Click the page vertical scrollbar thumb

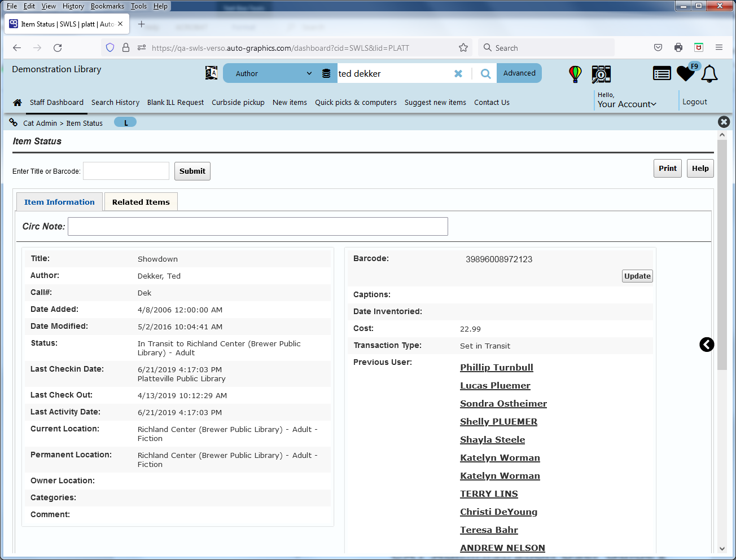point(722,255)
